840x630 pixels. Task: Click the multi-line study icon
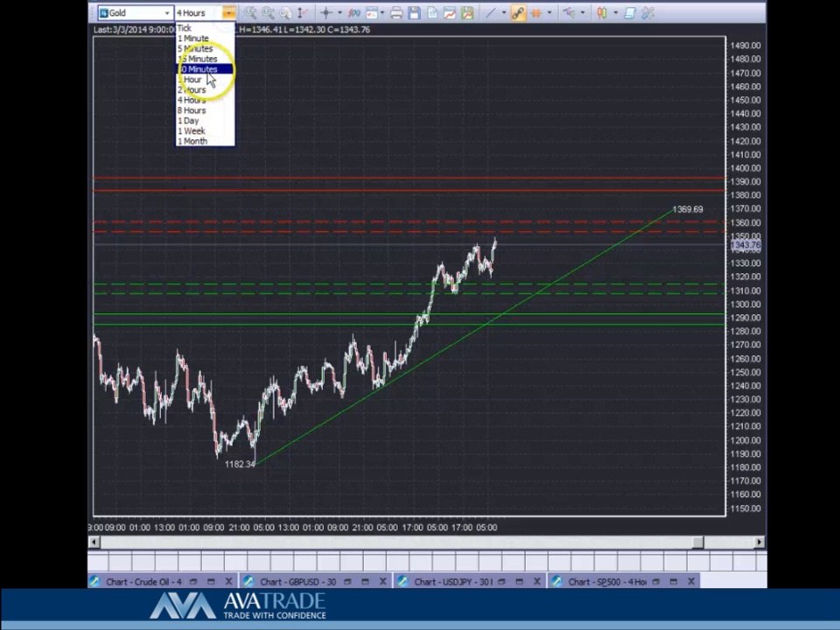point(569,13)
